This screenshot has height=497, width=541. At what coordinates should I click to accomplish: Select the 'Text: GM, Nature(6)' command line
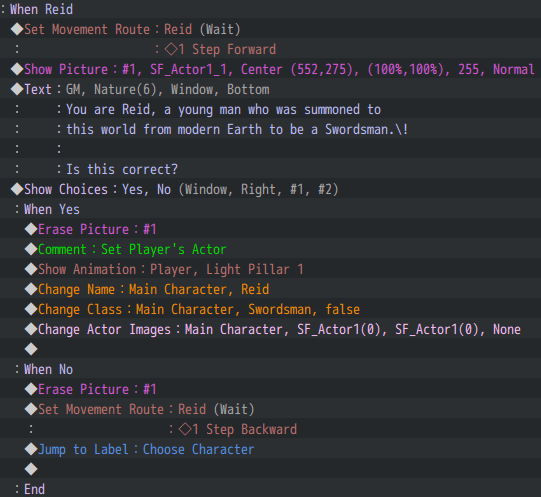(x=270, y=89)
